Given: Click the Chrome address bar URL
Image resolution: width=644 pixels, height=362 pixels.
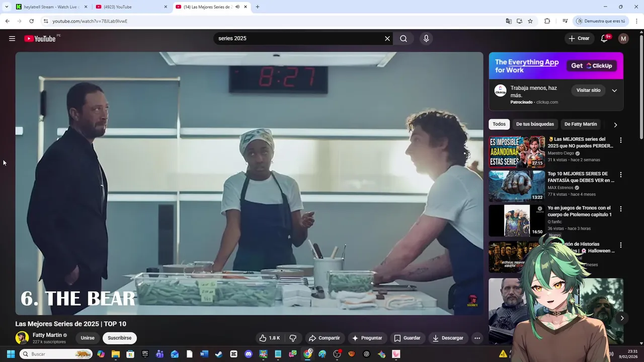Looking at the screenshot, I should point(90,21).
